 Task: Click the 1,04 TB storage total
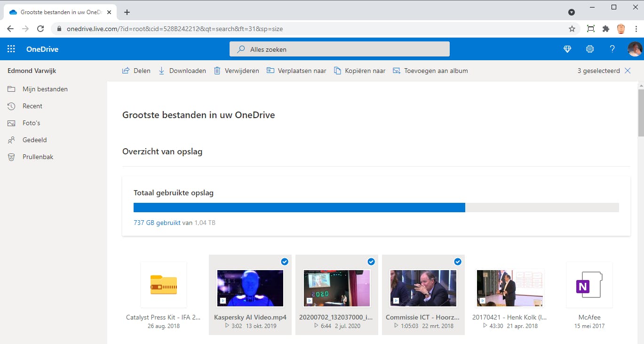[x=205, y=223]
